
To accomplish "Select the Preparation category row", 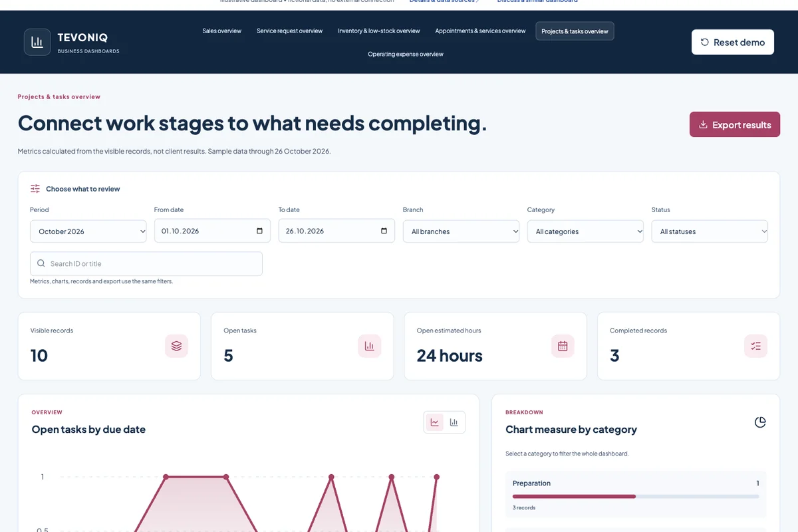I will (636, 494).
